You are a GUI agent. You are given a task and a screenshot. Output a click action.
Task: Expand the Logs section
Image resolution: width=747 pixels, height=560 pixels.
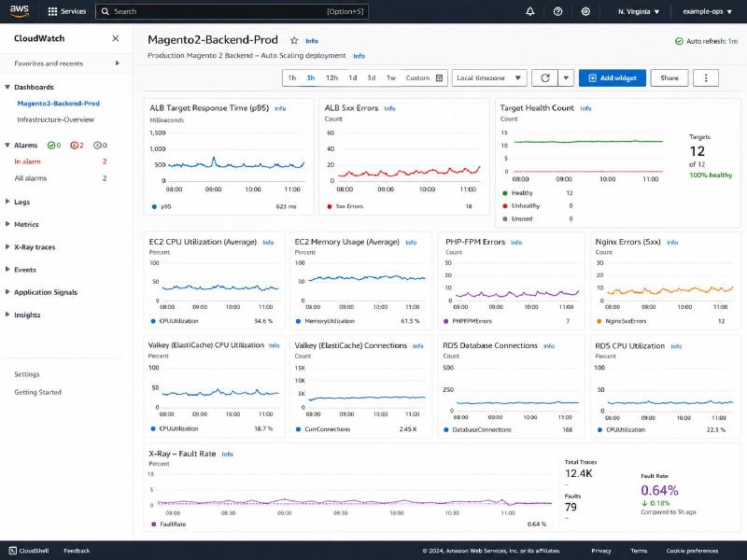tap(7, 202)
